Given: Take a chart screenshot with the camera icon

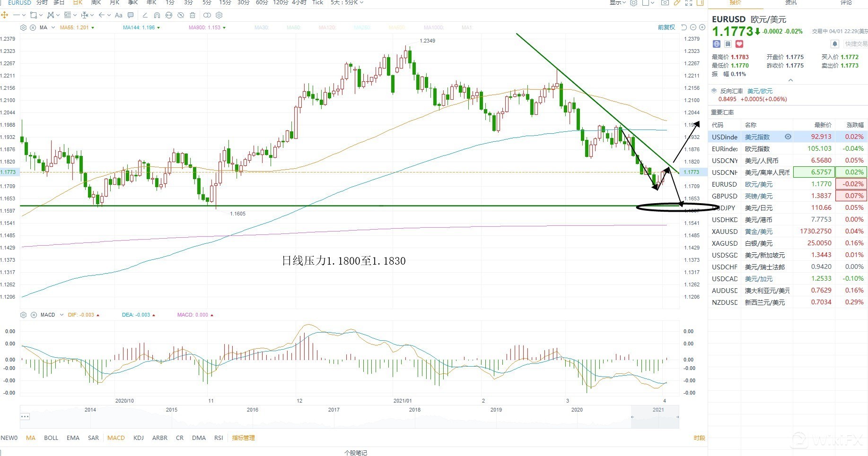Looking at the screenshot, I should click(x=665, y=3).
